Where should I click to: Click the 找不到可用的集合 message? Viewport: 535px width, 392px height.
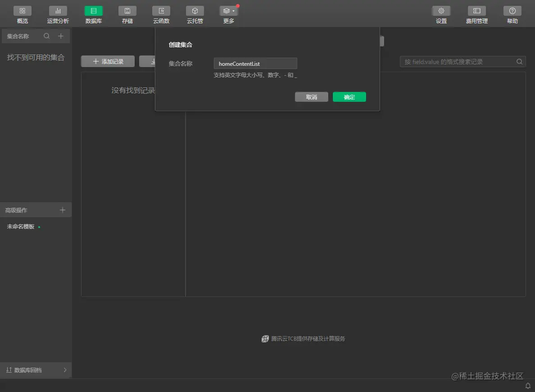36,57
